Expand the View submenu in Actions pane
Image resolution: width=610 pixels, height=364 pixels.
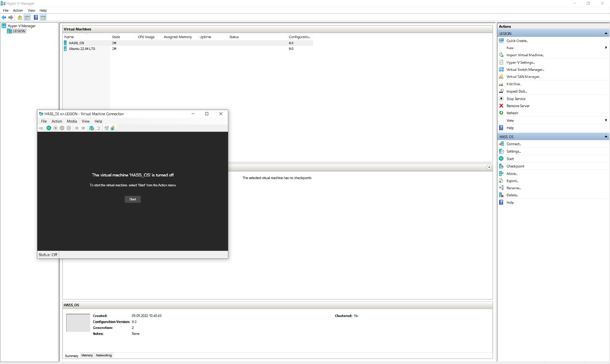click(x=606, y=120)
